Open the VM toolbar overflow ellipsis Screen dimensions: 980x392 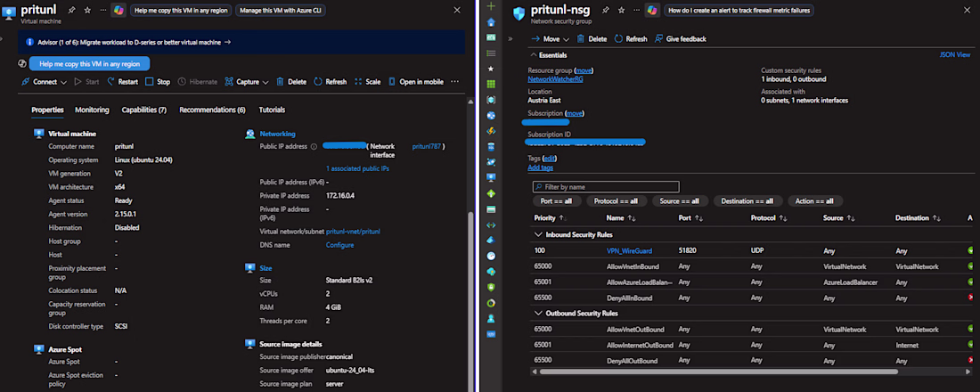(x=454, y=82)
